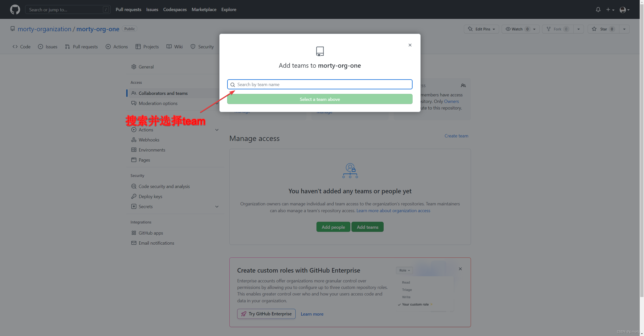Click the Pages browser icon
This screenshot has height=336, width=644.
[134, 160]
